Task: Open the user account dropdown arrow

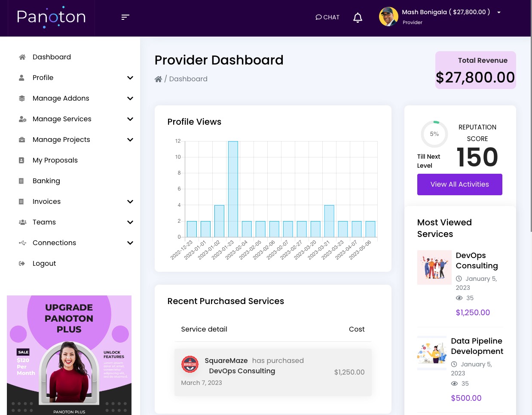Action: click(499, 12)
